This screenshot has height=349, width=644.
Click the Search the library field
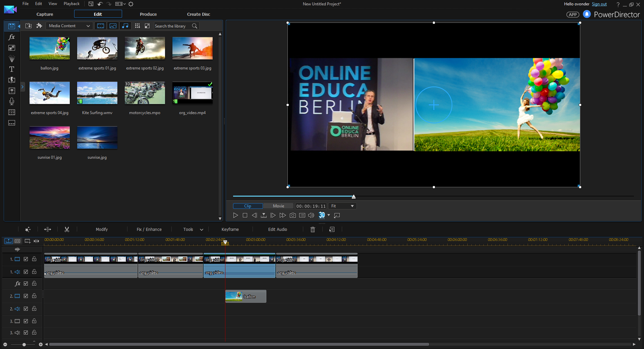click(173, 26)
